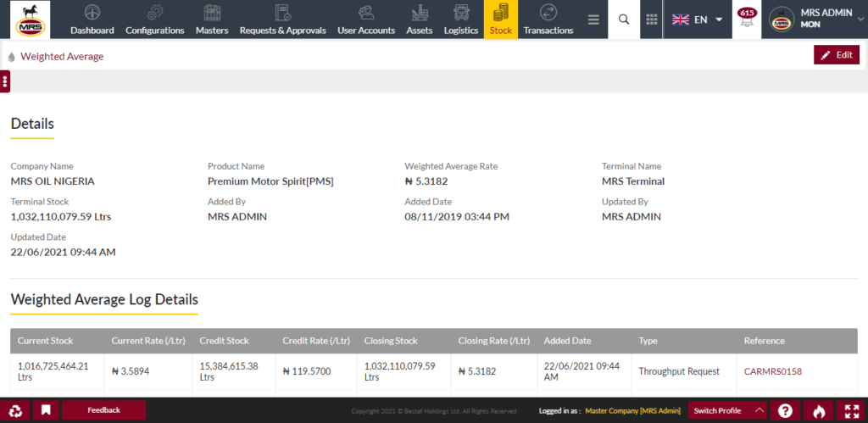Click the MRS Terminal value
Screen dimensions: 868x423
[x=633, y=181]
